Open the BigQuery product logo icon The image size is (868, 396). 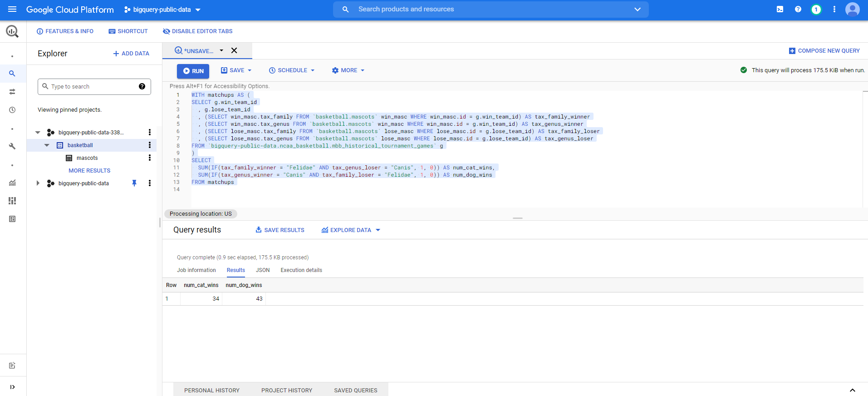pos(12,31)
